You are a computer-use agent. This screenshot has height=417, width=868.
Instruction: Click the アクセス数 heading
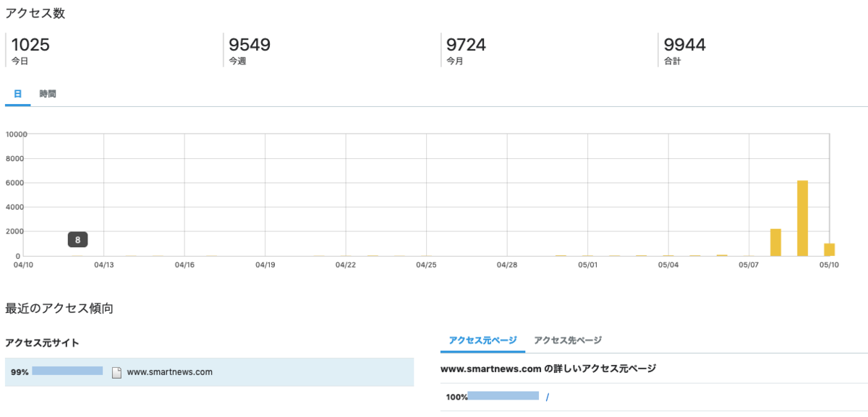[34, 13]
